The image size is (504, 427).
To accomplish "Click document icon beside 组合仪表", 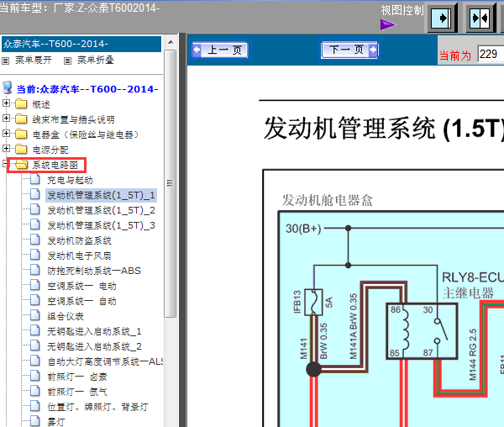I will click(x=35, y=315).
